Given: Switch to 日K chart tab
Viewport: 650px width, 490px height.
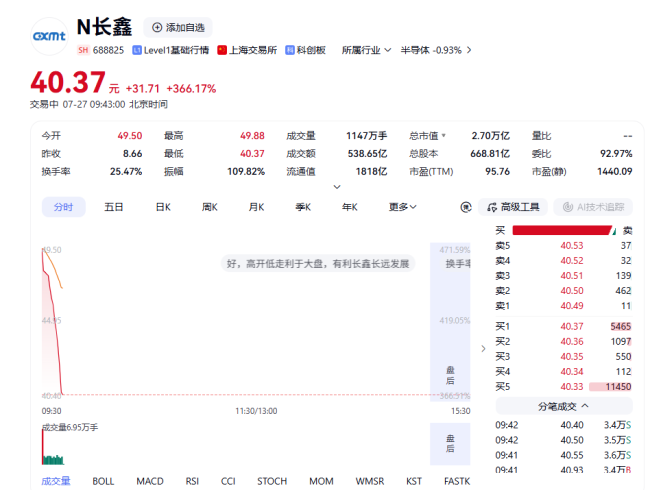Looking at the screenshot, I should [163, 207].
